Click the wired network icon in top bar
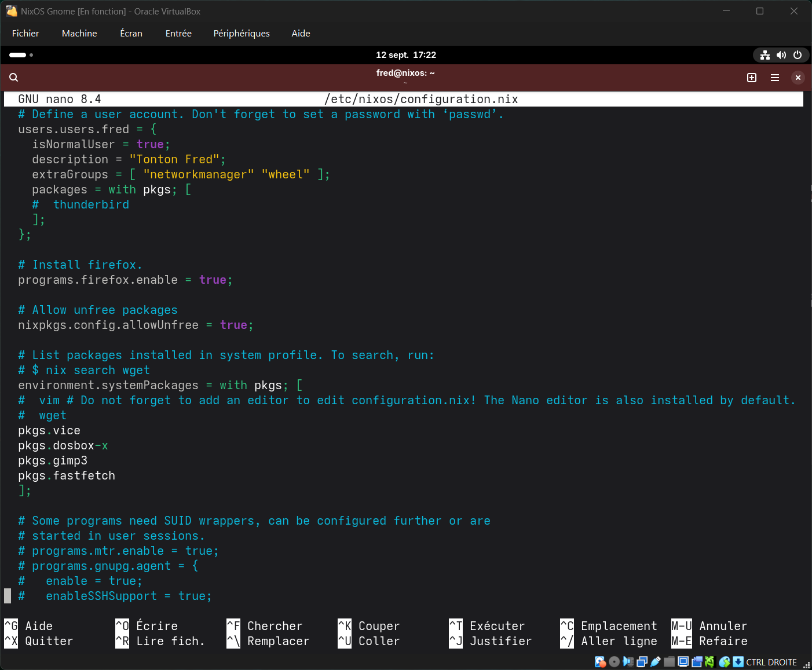Image resolution: width=812 pixels, height=670 pixels. pos(765,55)
